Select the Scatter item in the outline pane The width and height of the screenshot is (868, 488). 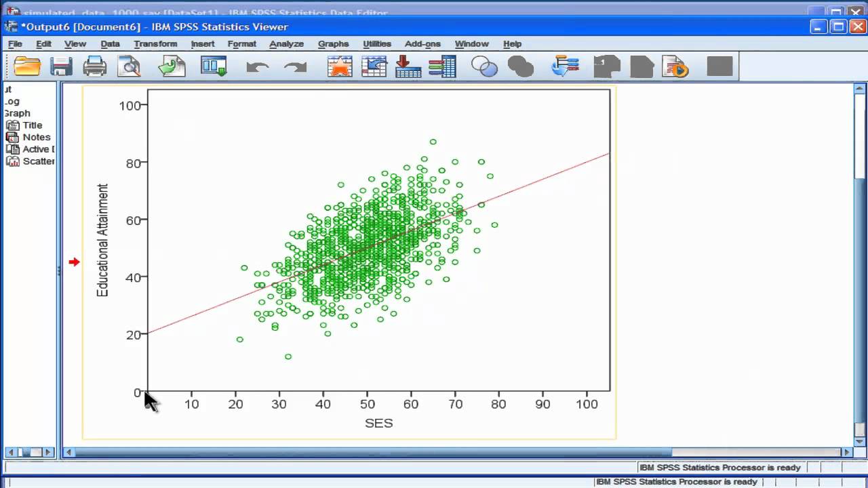(x=38, y=161)
